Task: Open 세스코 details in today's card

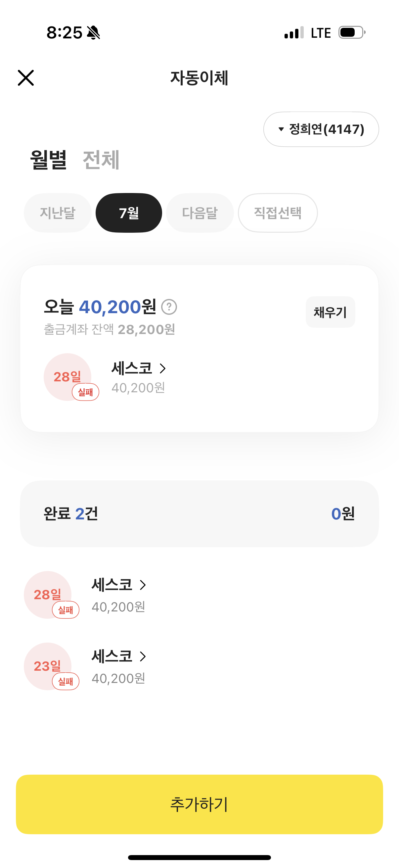Action: 132,368
